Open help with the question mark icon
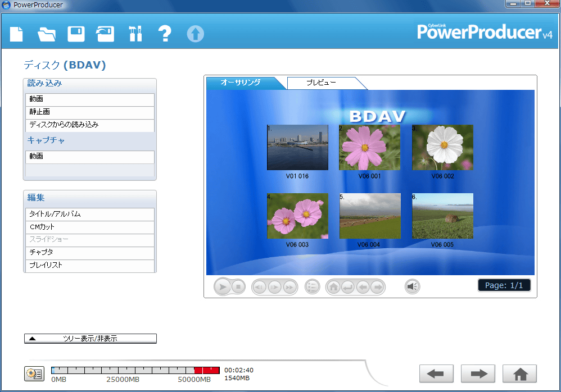The image size is (561, 392). click(165, 34)
